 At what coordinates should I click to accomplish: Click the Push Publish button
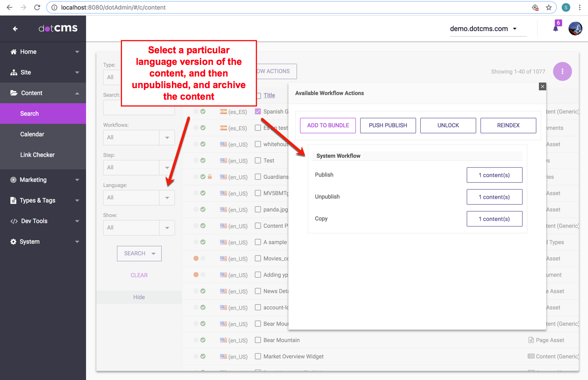(x=388, y=126)
